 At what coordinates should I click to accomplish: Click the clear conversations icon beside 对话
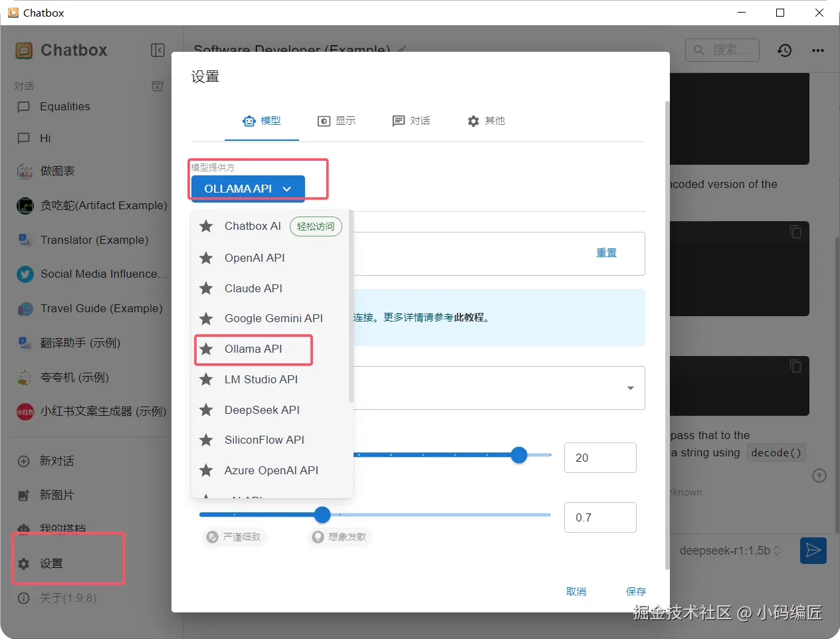click(157, 86)
